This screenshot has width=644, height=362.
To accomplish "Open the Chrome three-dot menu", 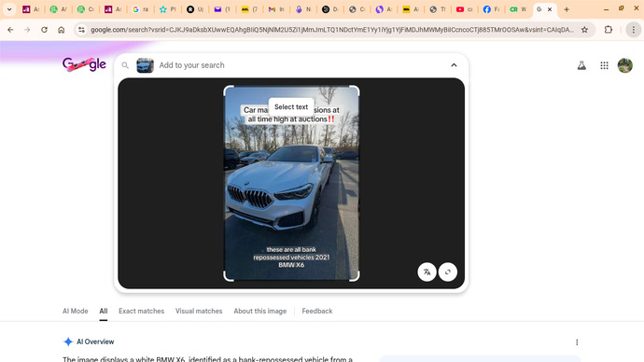I will (634, 30).
